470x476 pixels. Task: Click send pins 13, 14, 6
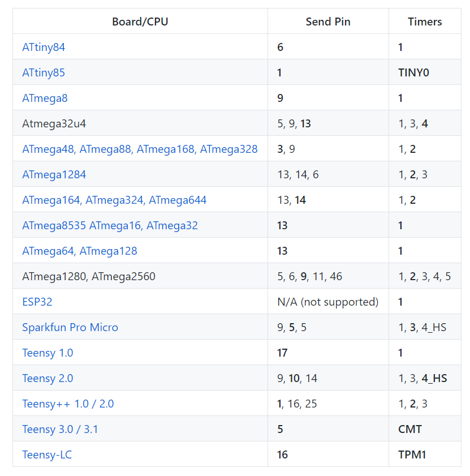tap(298, 175)
